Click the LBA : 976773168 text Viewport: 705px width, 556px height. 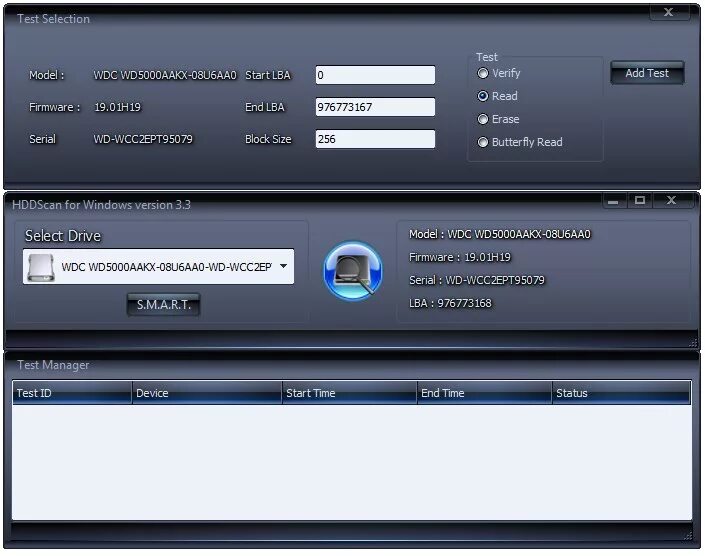click(450, 303)
